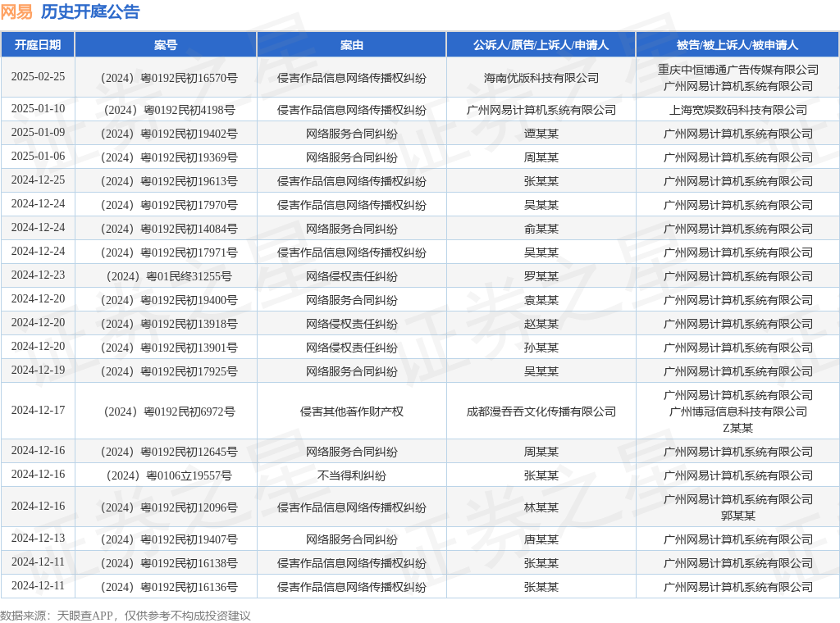Click defendant Z某某
This screenshot has width=840, height=623.
737,428
